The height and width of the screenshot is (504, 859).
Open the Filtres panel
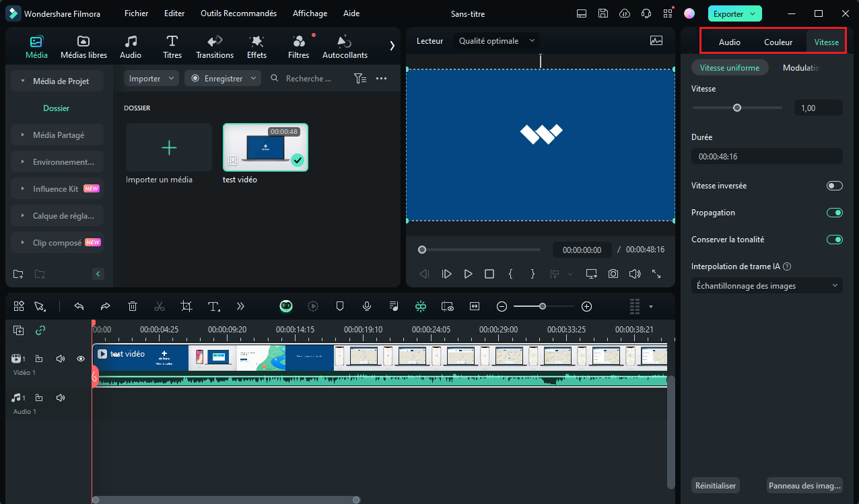click(298, 47)
